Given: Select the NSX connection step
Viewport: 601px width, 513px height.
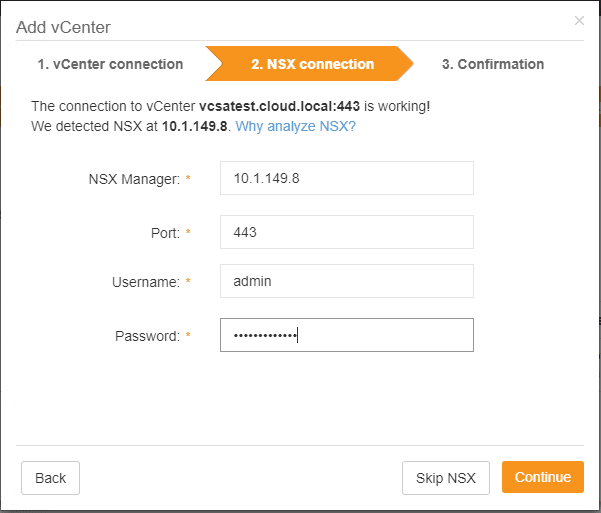Looking at the screenshot, I should [x=312, y=64].
